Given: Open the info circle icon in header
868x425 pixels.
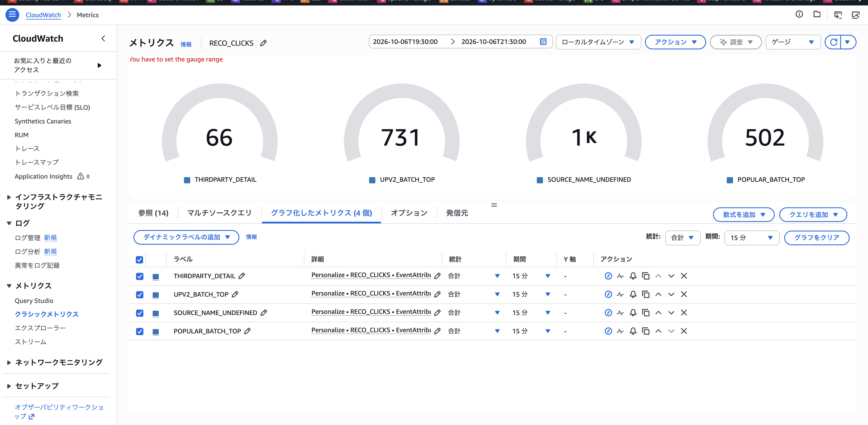Looking at the screenshot, I should 799,14.
